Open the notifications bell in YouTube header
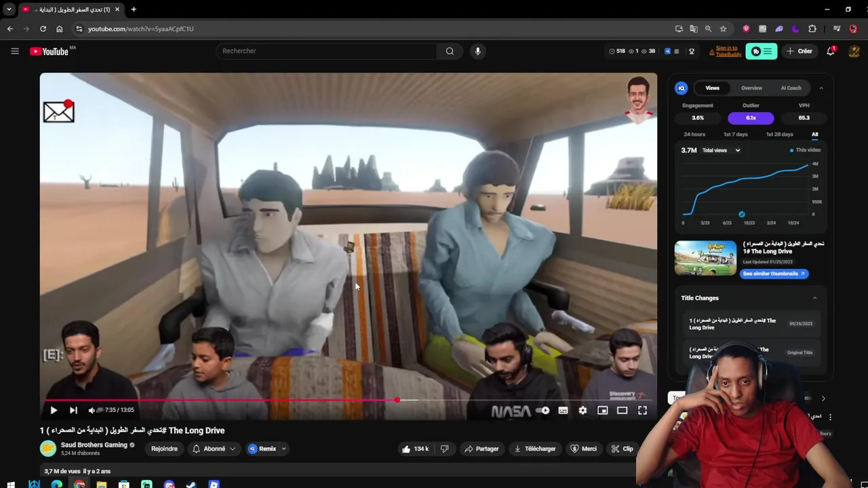Viewport: 868px width, 488px height. point(830,51)
